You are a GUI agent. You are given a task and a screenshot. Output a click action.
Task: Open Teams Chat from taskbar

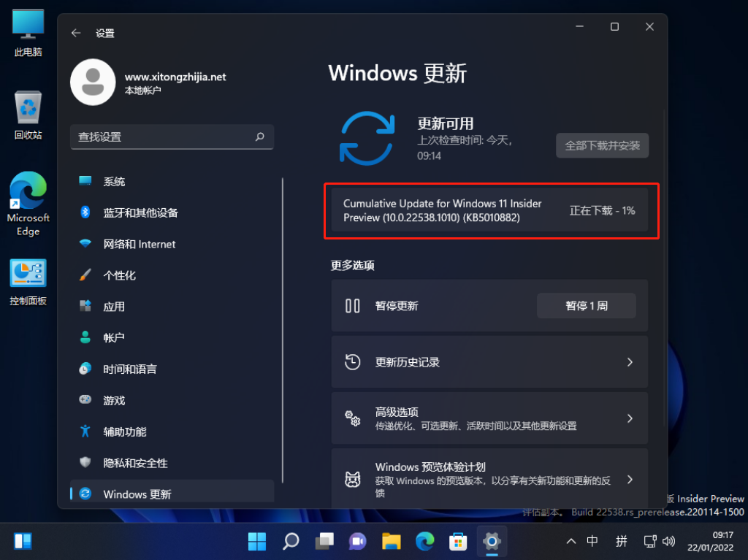(358, 542)
